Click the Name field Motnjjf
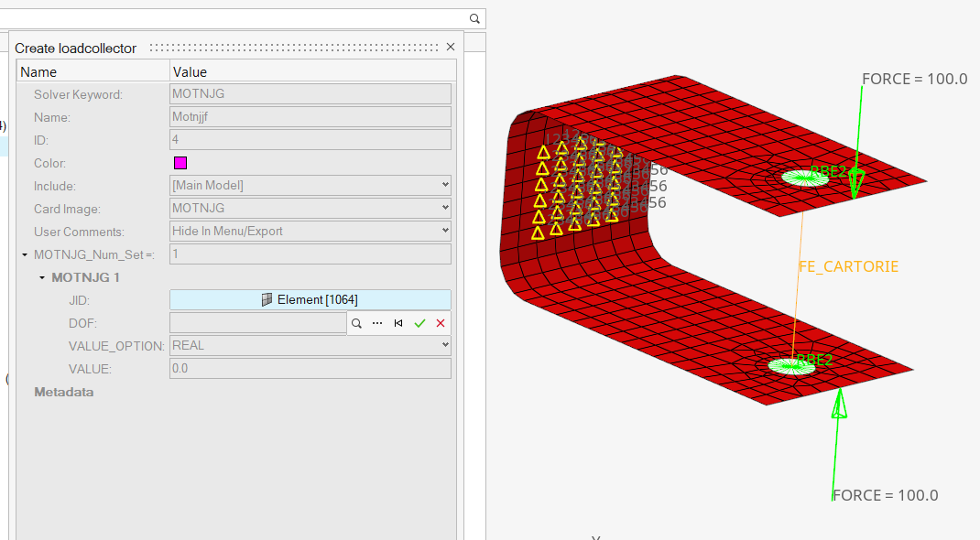 [310, 117]
